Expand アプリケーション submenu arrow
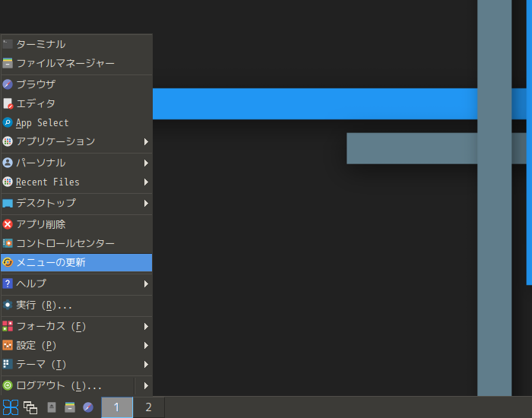The image size is (532, 418). point(146,141)
